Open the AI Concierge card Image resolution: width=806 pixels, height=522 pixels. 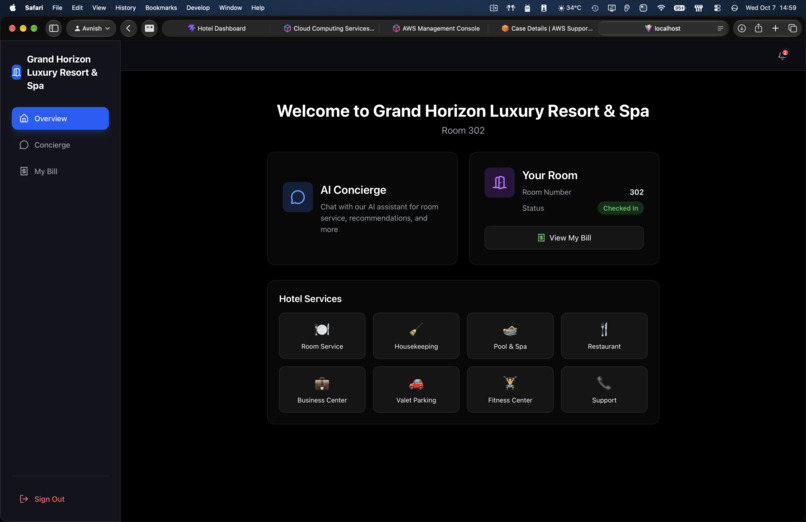(x=362, y=208)
